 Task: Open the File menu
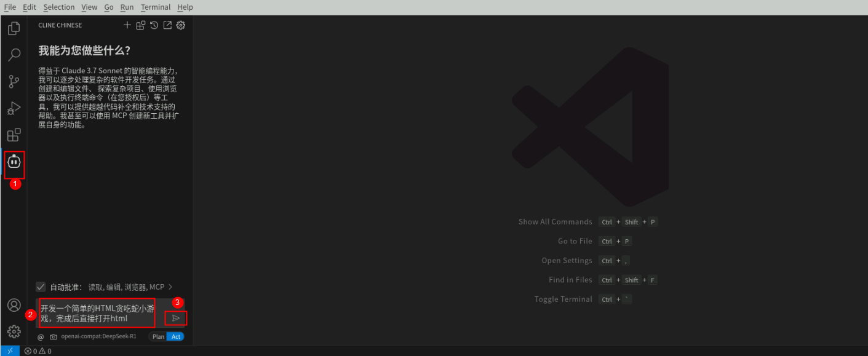tap(10, 7)
